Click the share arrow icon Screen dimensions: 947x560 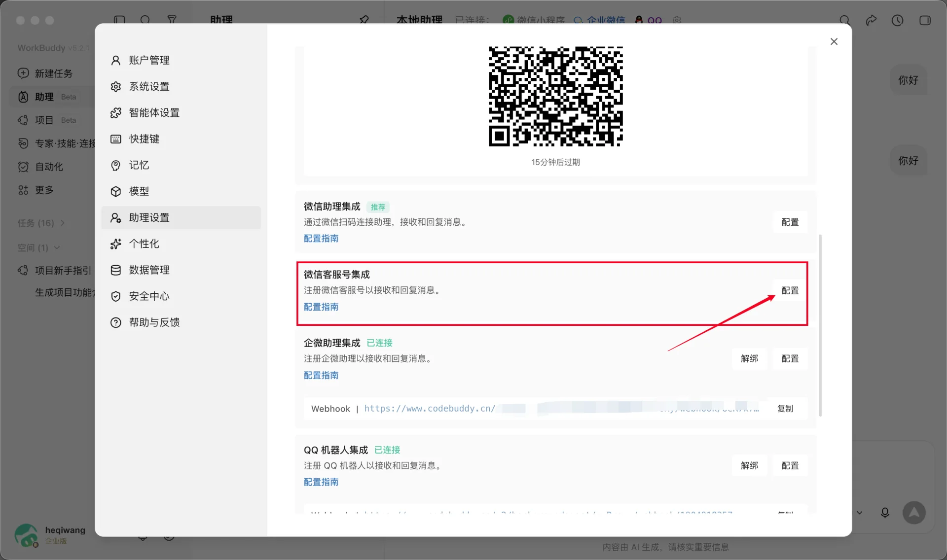coord(871,20)
